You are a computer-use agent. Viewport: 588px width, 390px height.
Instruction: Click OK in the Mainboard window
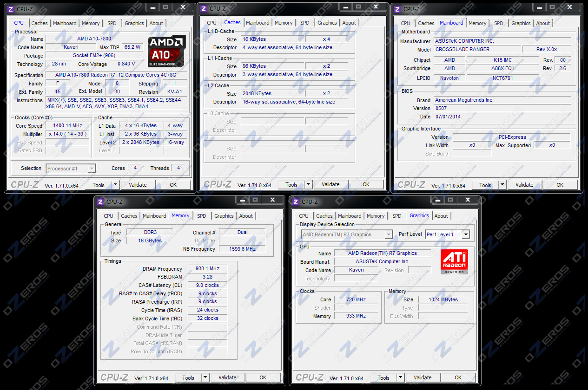[560, 185]
